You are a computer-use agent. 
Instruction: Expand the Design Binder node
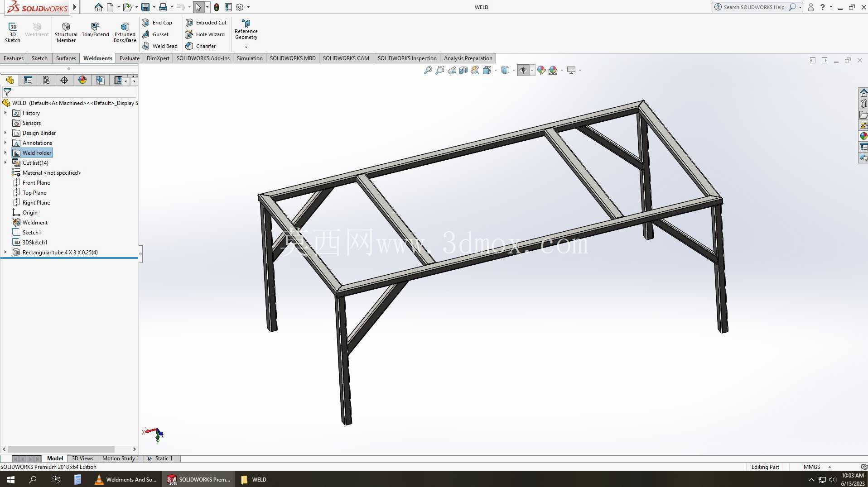tap(5, 133)
